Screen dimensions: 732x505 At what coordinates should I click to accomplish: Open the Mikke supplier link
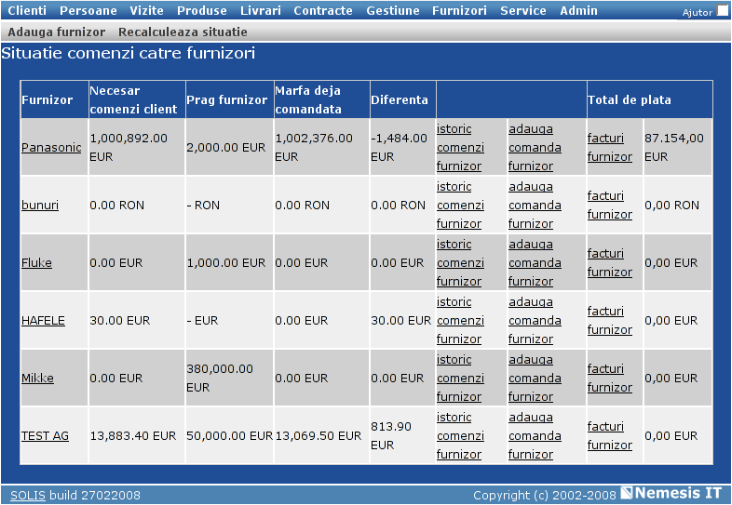coord(37,378)
